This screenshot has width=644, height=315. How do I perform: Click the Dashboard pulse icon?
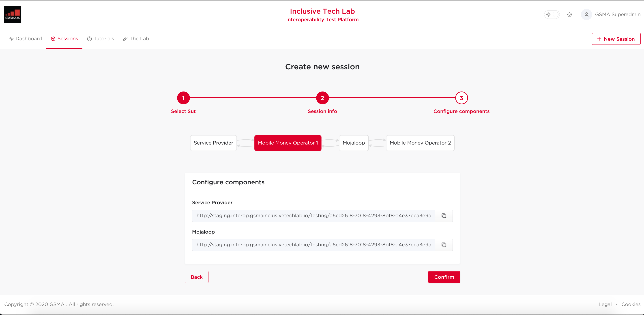point(11,39)
